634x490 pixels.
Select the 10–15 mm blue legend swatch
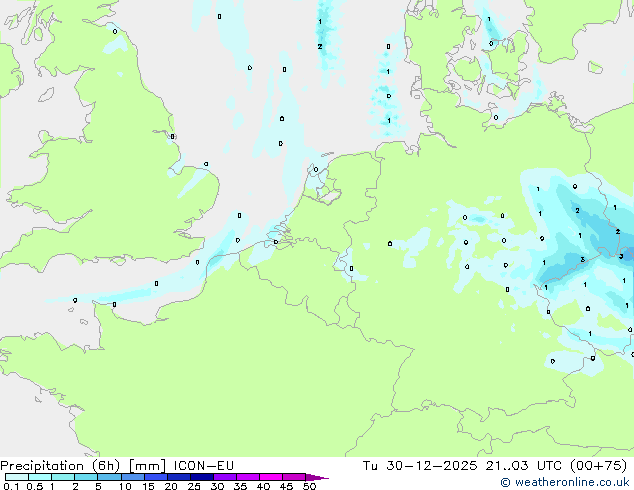(x=132, y=477)
